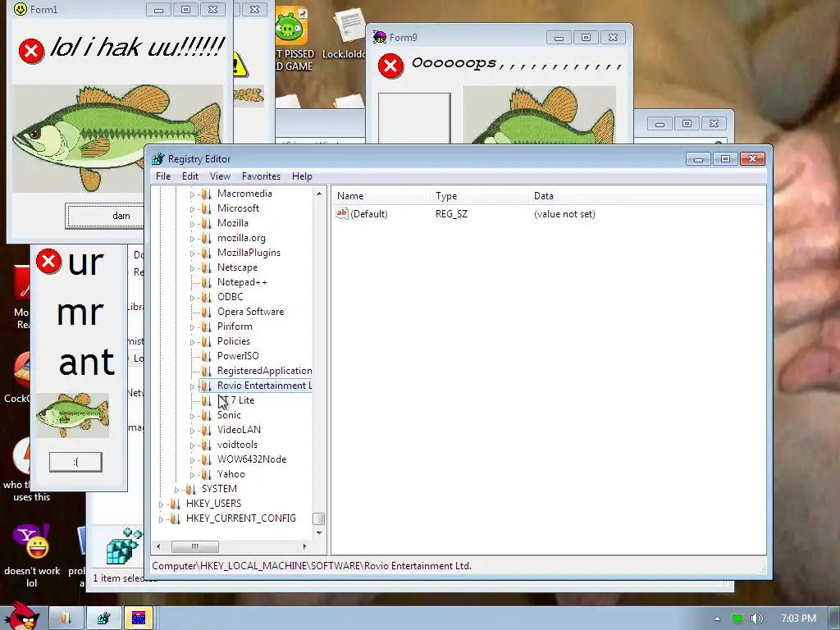Expand the HKEY_CURRENT_CONFIG hive

(x=161, y=519)
